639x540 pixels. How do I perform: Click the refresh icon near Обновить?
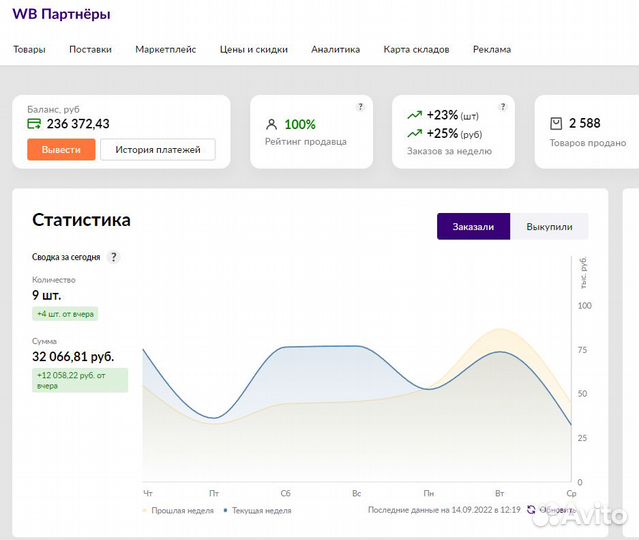(x=531, y=509)
